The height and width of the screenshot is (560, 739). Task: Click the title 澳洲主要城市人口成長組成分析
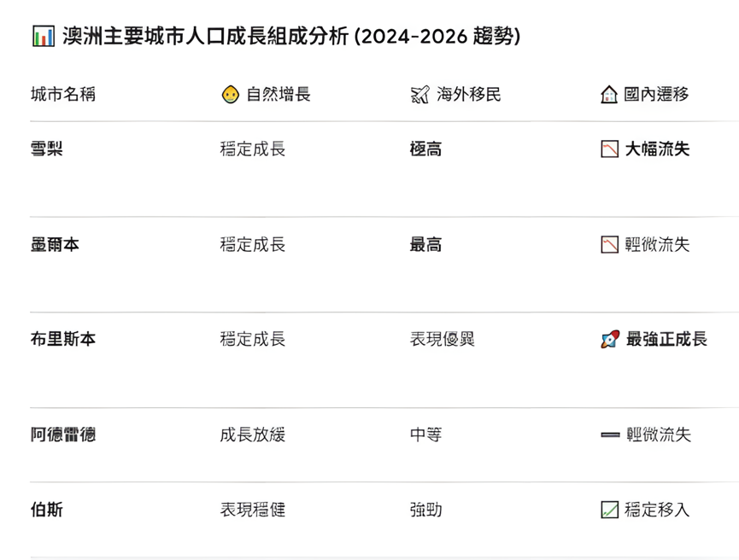(x=205, y=37)
